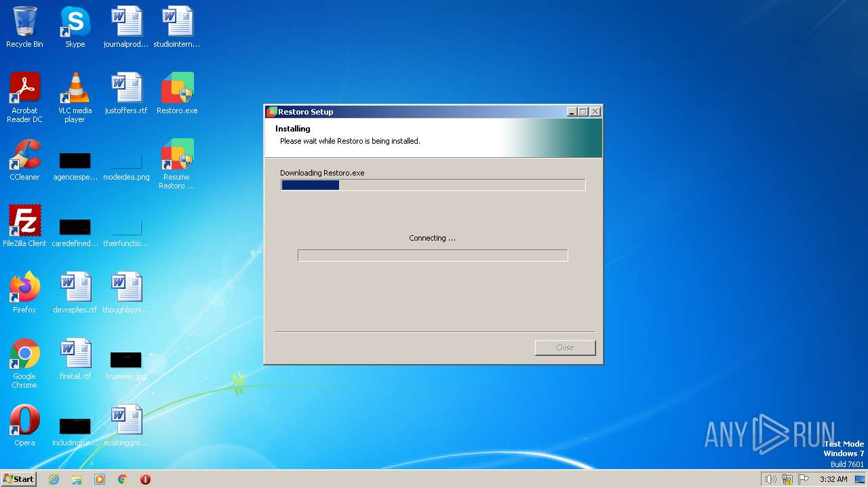This screenshot has width=868, height=488.
Task: Select the includingfur file icon
Action: [75, 432]
